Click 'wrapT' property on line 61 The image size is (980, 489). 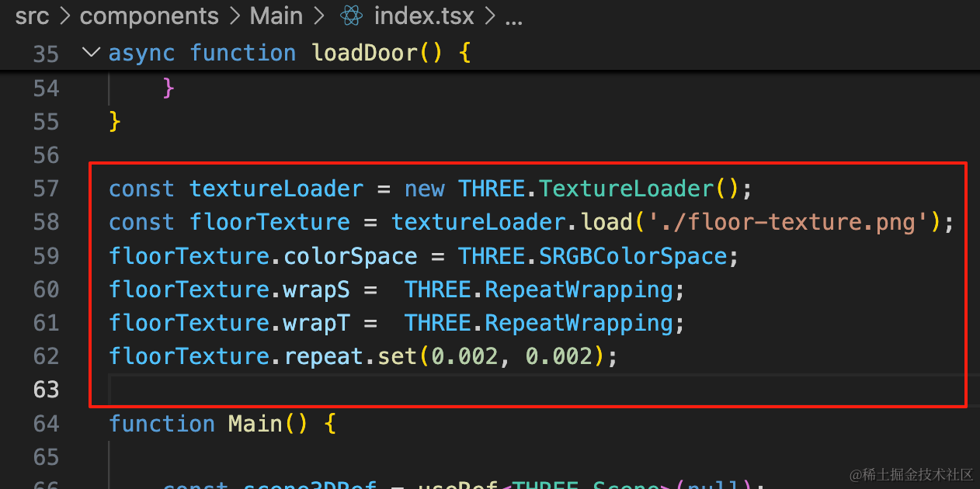[317, 323]
